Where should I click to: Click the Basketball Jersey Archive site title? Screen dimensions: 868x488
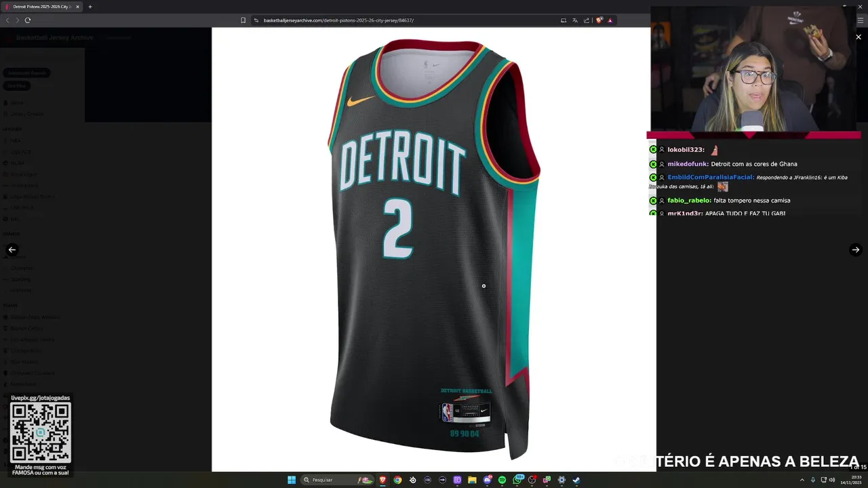pos(54,37)
